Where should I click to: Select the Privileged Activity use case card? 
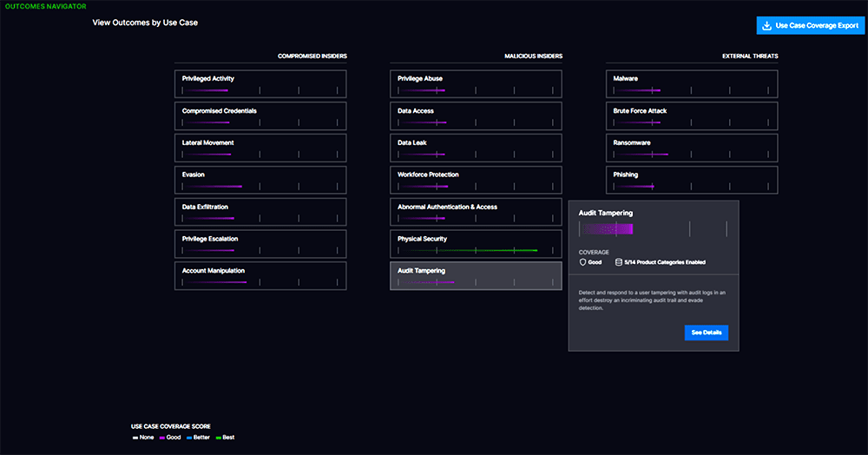[x=260, y=84]
